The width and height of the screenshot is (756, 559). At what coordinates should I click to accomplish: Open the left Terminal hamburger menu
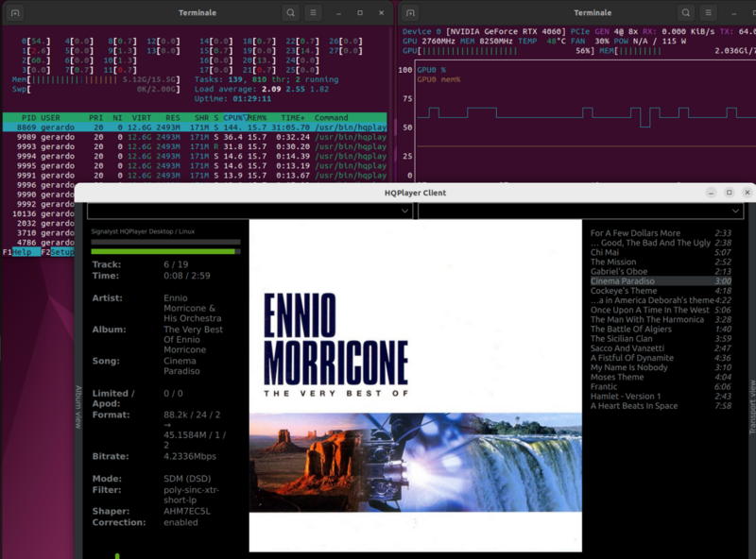tap(314, 12)
